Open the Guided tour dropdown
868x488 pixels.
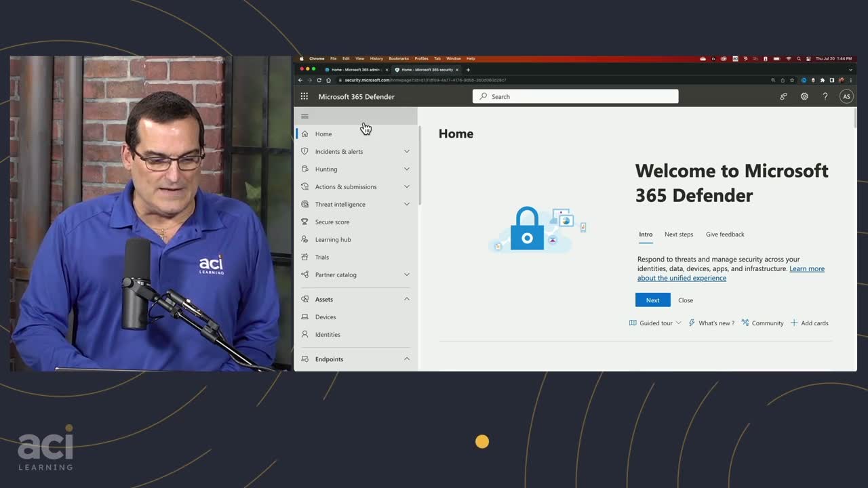(x=655, y=323)
